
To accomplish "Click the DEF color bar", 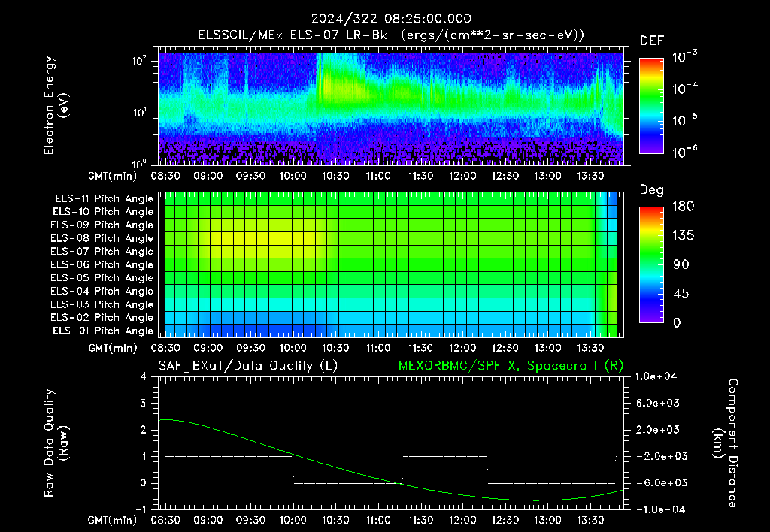I will [651, 106].
